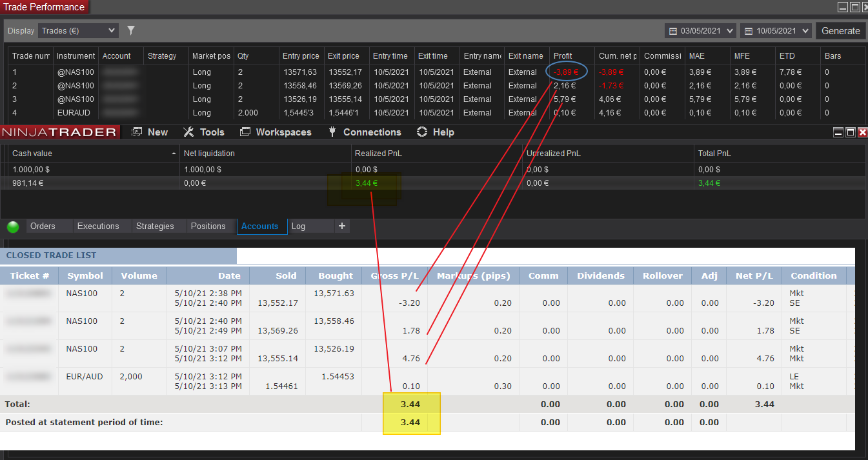868x460 pixels.
Task: Click the MAE column header
Action: coord(707,56)
